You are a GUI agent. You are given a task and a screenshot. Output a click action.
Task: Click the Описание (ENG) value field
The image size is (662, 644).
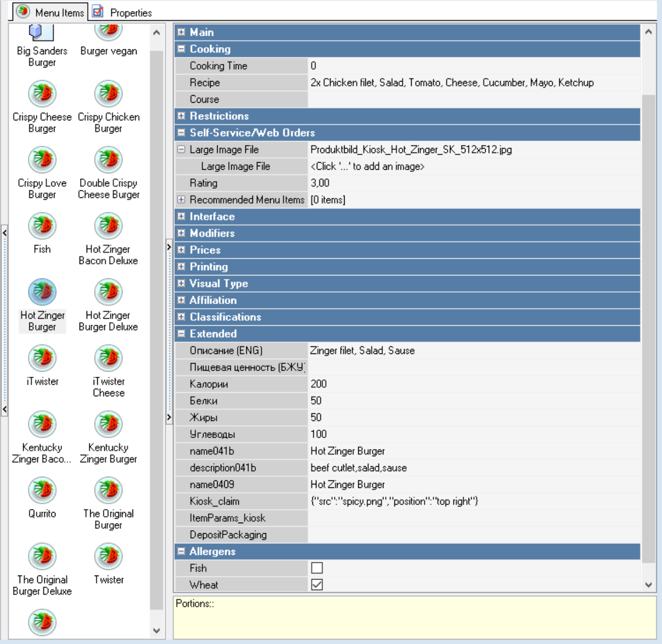tap(474, 350)
